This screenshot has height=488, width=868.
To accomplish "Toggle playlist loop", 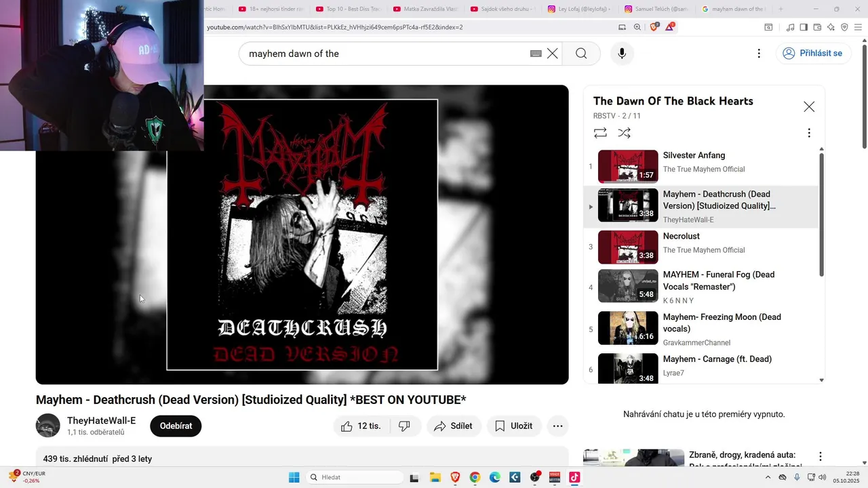I will tap(600, 133).
